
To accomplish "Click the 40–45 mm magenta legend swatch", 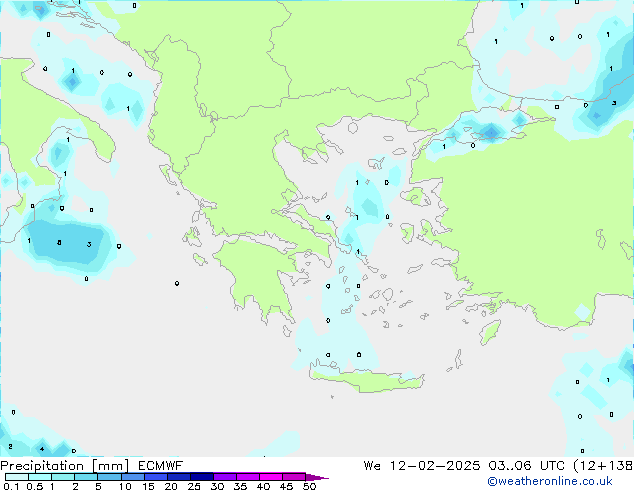I will click(x=271, y=477).
